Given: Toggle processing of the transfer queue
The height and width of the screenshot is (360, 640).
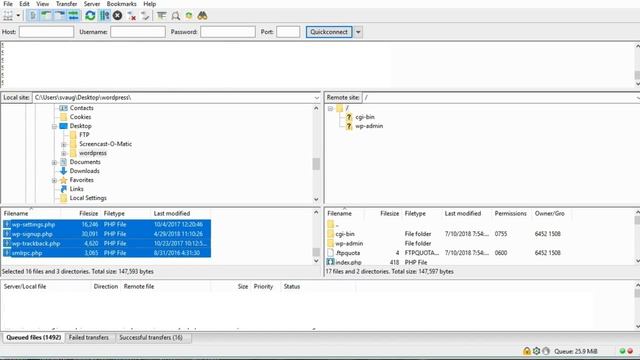Looking at the screenshot, I should (x=104, y=16).
